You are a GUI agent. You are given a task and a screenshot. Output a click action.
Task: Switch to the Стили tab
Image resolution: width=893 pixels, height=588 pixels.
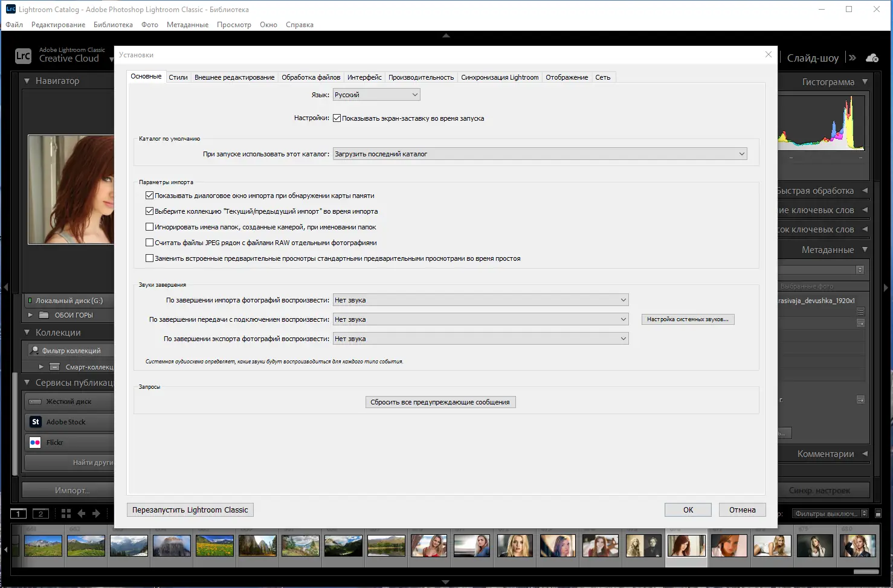point(178,77)
